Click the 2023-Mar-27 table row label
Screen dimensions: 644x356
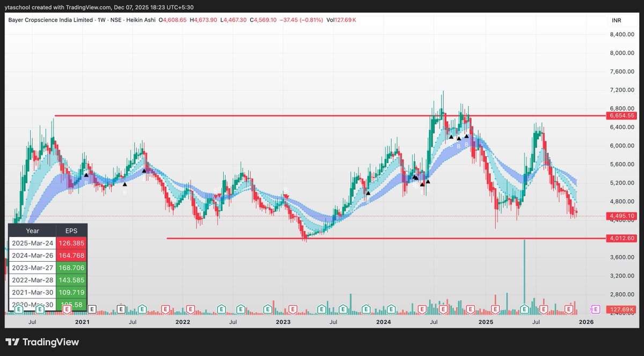coord(33,267)
